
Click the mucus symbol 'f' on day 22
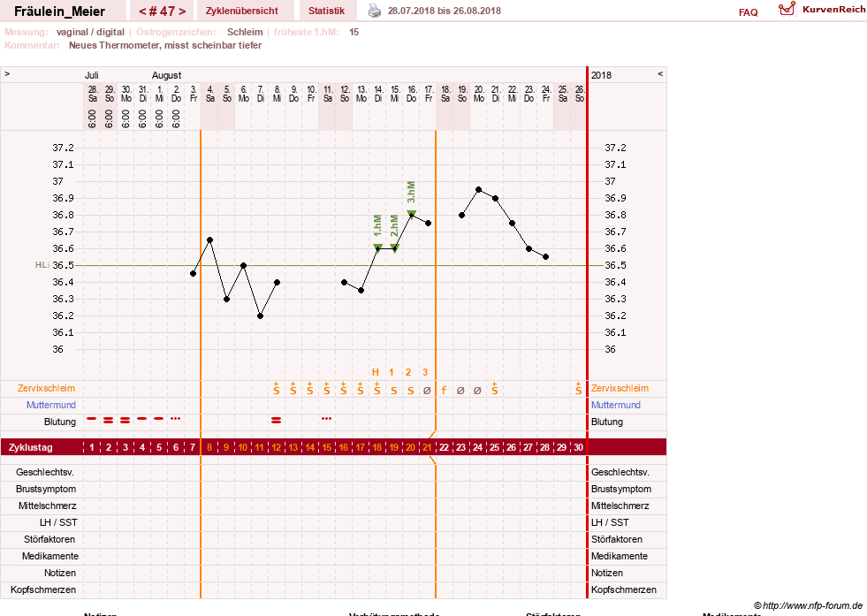(x=444, y=391)
